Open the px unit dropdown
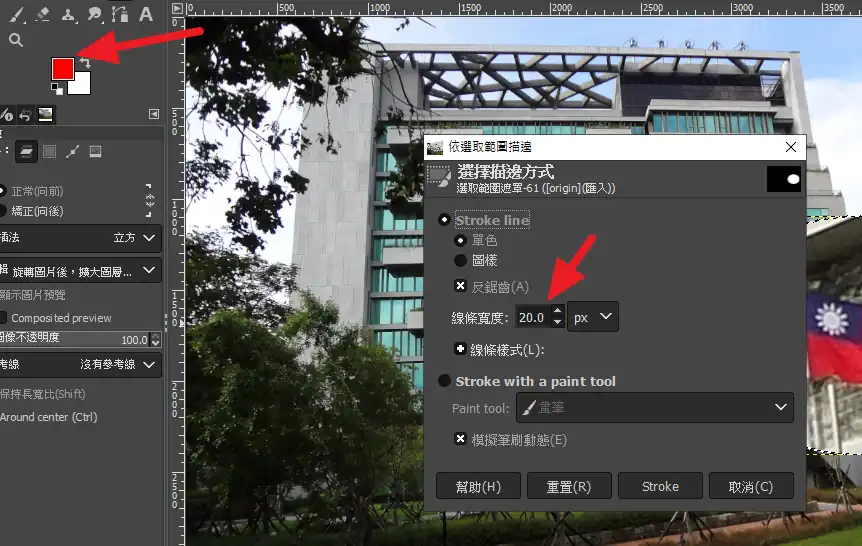This screenshot has width=862, height=546. coord(593,318)
